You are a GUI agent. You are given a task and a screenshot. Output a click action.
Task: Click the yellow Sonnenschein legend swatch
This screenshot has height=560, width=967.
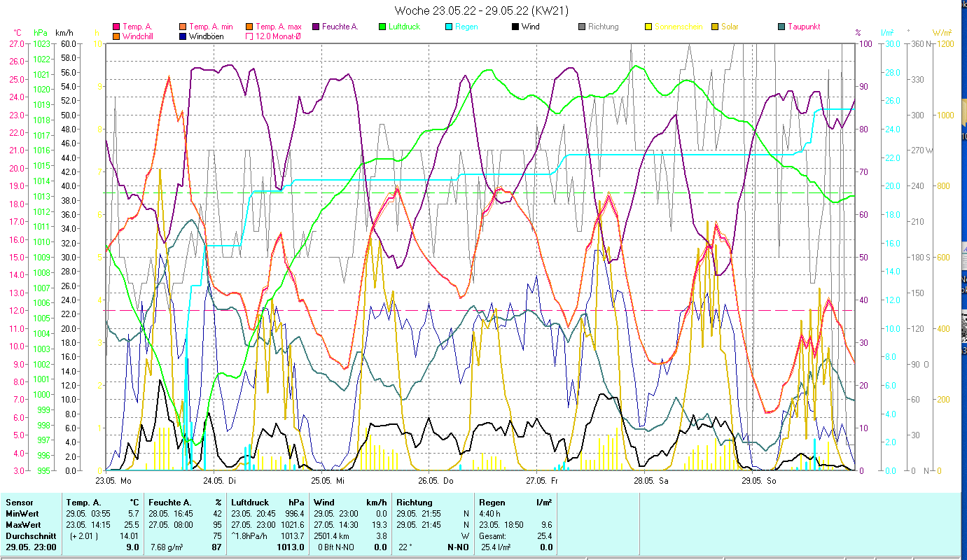(648, 27)
